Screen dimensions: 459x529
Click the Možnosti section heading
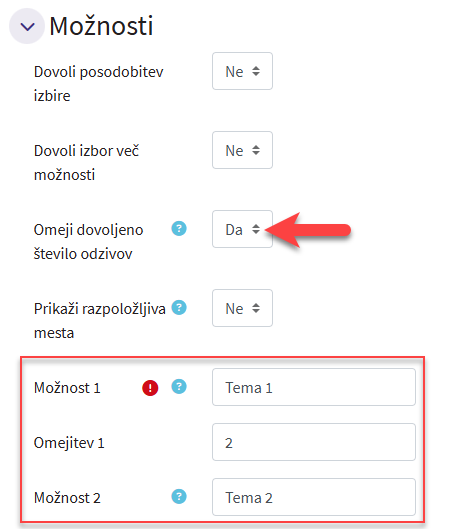pos(101,26)
